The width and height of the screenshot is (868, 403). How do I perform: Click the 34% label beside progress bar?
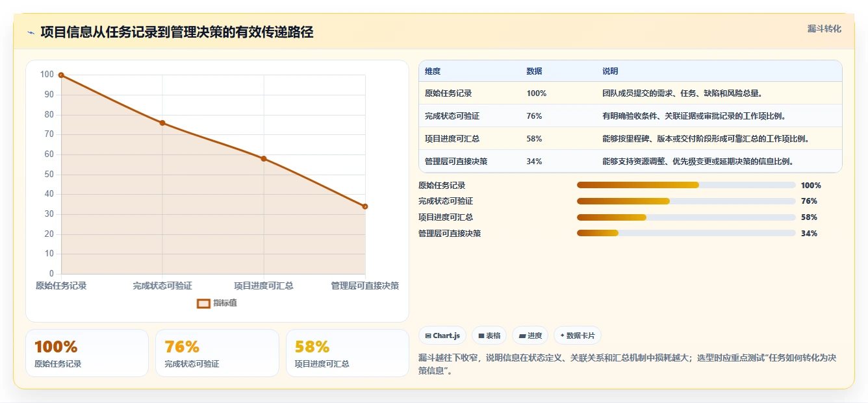click(x=809, y=234)
